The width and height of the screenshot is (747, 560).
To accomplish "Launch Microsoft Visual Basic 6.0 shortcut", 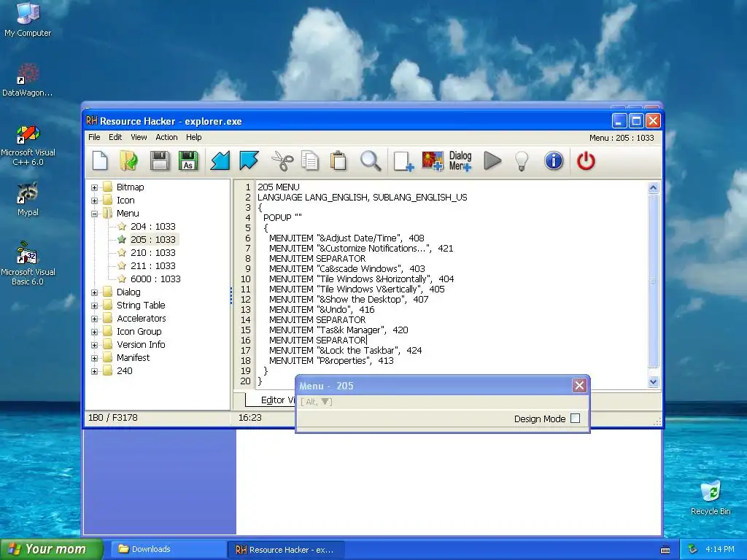I will [x=28, y=263].
